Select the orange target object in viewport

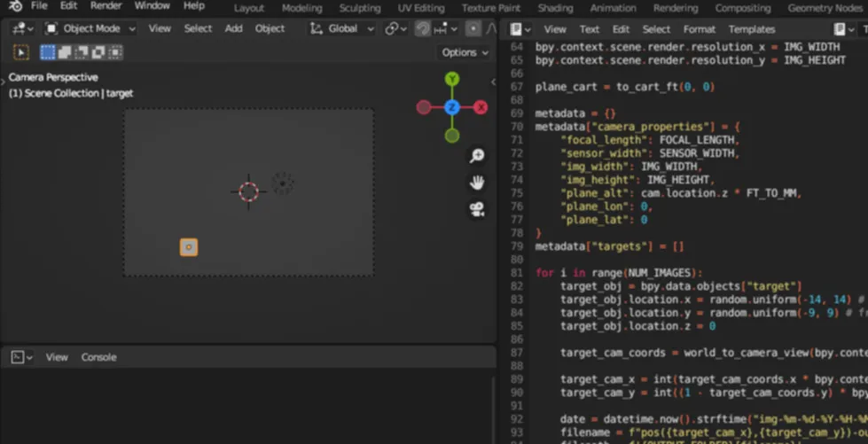click(x=189, y=247)
